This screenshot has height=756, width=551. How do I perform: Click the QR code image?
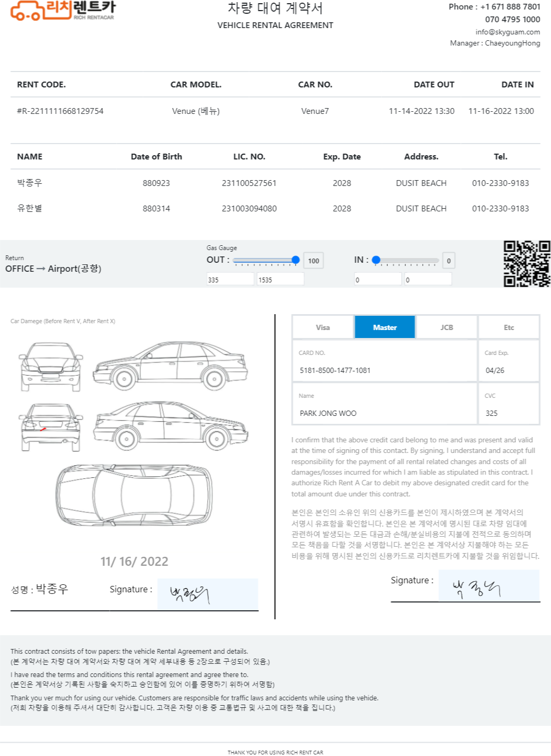coord(527,263)
